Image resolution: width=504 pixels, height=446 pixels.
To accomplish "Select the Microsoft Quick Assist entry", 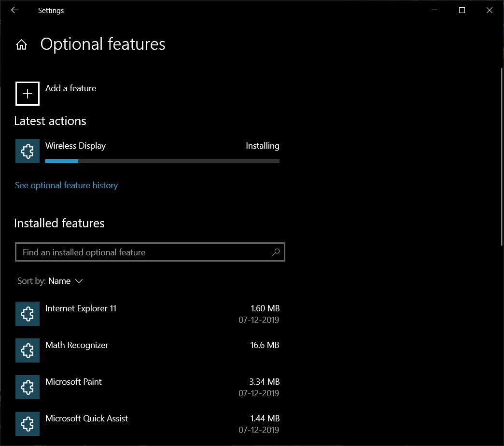I will coord(148,423).
